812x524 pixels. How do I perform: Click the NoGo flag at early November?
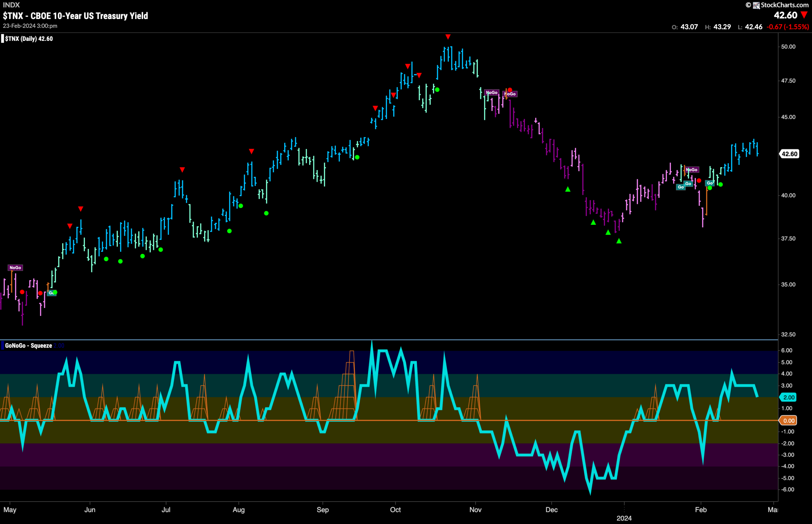coord(492,93)
